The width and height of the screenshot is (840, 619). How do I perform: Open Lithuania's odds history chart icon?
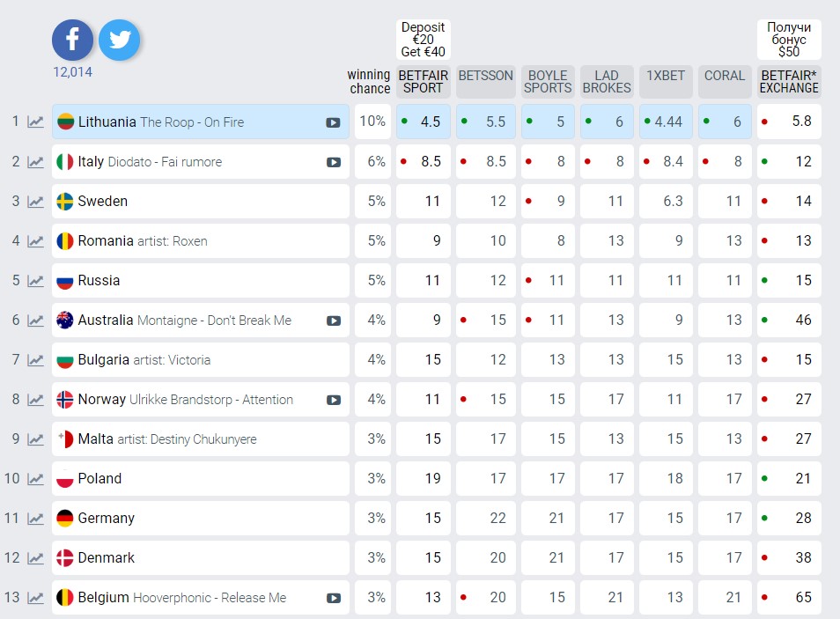pyautogui.click(x=35, y=122)
